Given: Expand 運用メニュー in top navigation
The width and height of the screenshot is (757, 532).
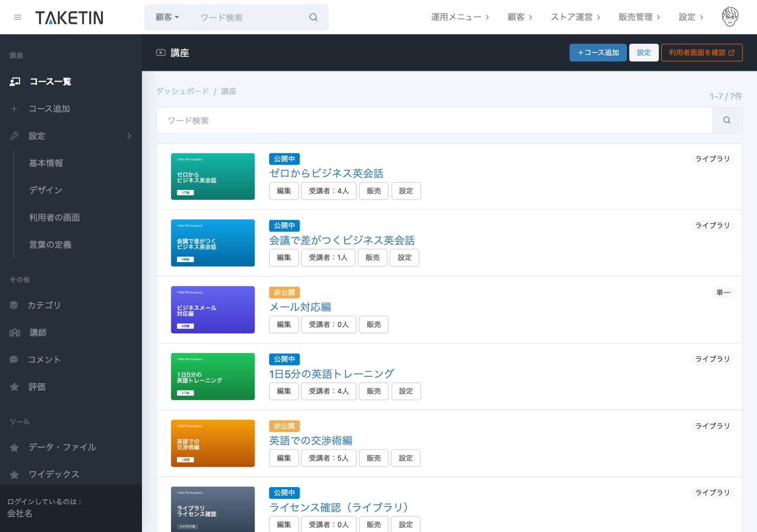Looking at the screenshot, I should click(x=460, y=17).
